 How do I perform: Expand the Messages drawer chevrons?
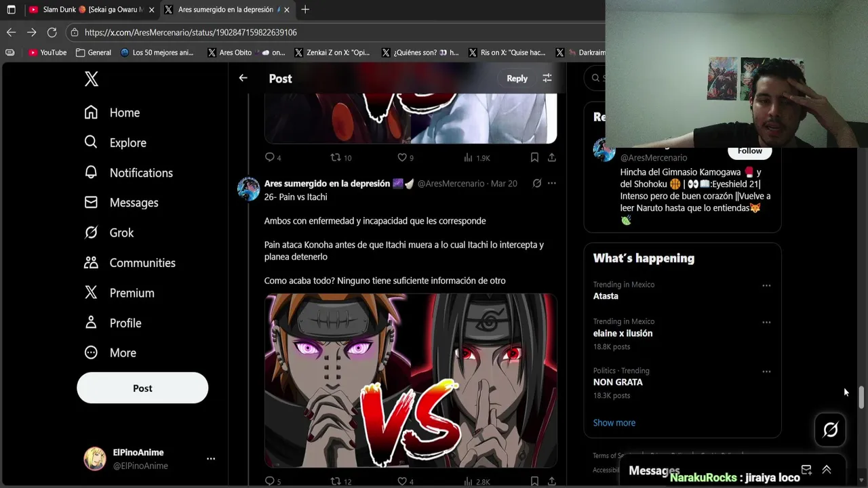point(827,470)
